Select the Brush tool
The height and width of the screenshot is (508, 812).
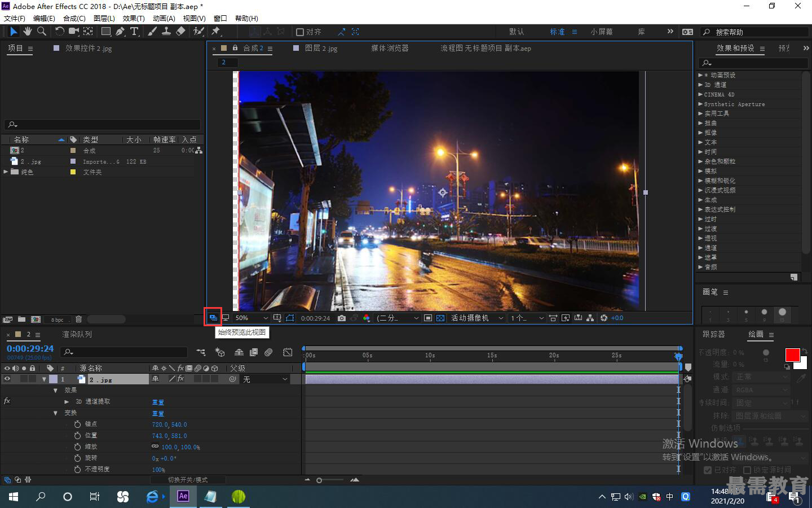point(152,32)
